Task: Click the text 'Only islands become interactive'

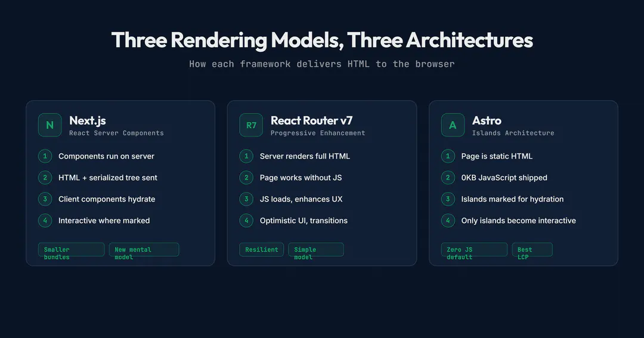Action: (x=518, y=221)
